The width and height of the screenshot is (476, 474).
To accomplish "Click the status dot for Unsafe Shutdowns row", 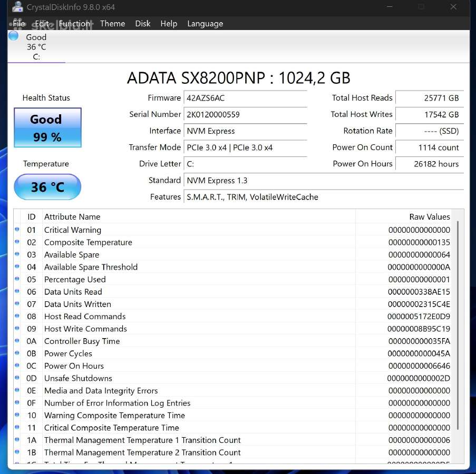I will pos(17,378).
